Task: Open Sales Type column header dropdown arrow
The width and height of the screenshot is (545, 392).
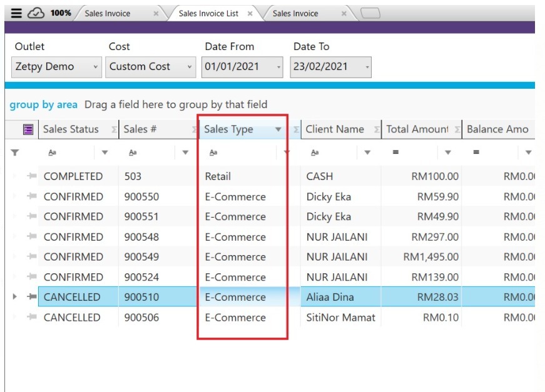Action: click(278, 130)
